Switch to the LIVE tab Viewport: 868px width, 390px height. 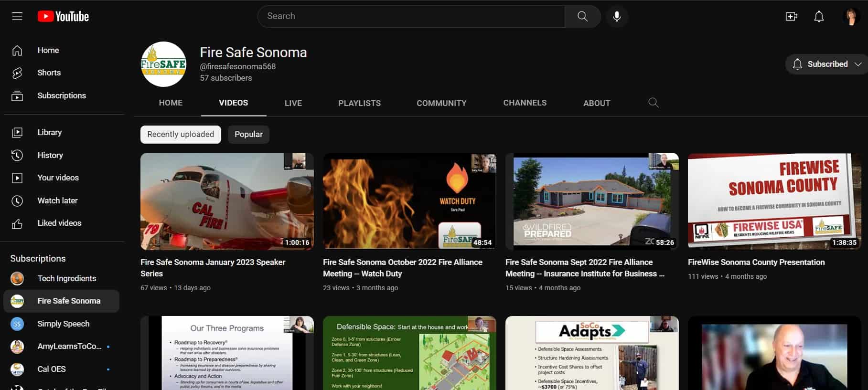pyautogui.click(x=293, y=103)
